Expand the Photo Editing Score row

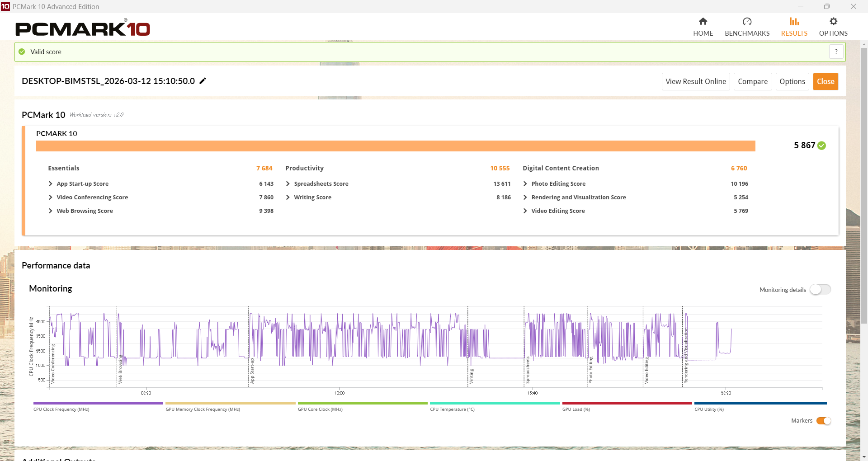pyautogui.click(x=525, y=184)
